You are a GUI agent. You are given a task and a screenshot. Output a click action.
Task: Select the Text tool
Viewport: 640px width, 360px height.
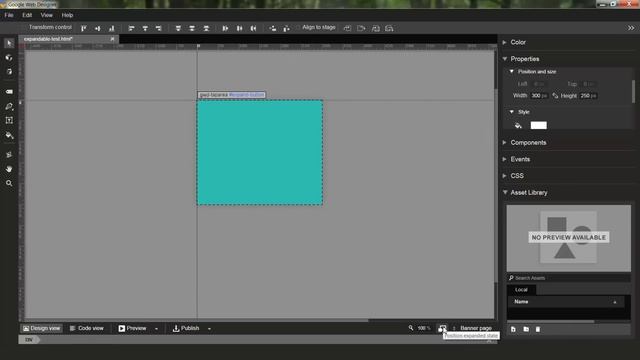(9, 120)
